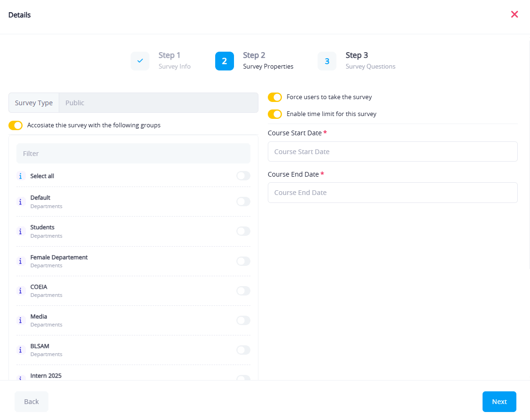Close the Details dialog with red X
This screenshot has width=530, height=420.
[x=514, y=15]
